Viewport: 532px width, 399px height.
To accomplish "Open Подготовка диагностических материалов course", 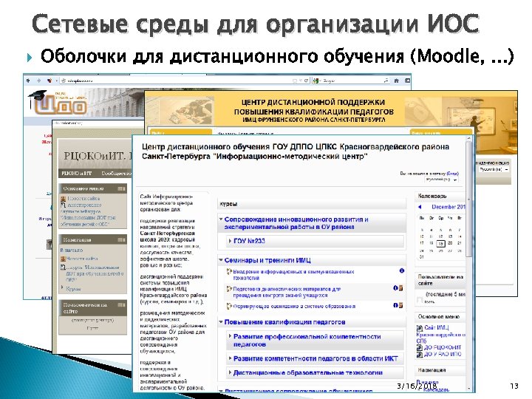I will [x=287, y=292].
